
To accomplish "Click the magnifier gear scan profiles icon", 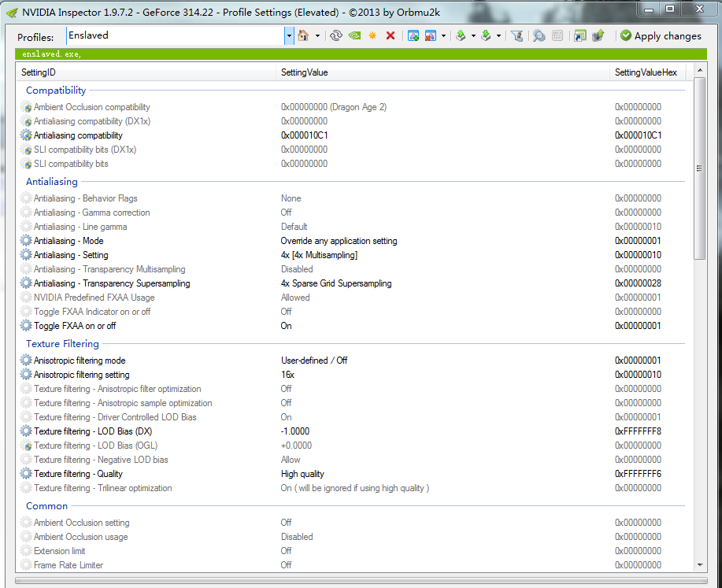I will 539,35.
